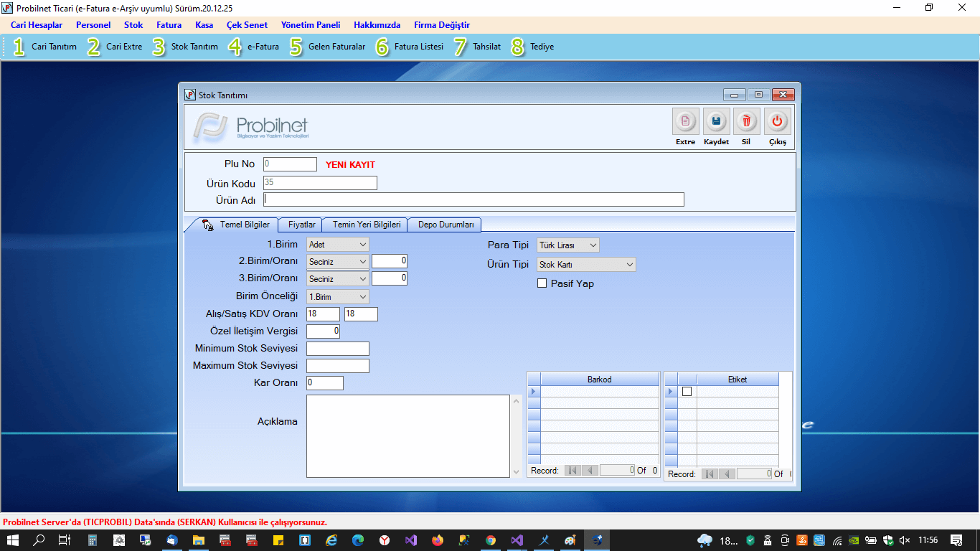Click the Extre icon in Stok Tanıtımı
The width and height of the screenshot is (980, 551).
point(685,122)
